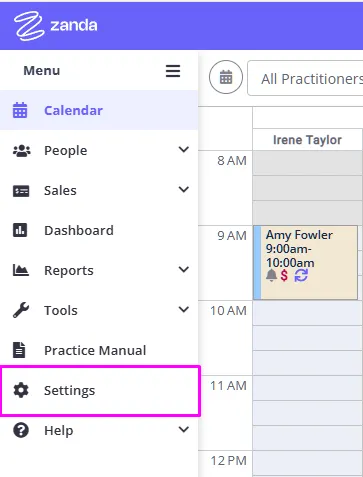The width and height of the screenshot is (363, 477).
Task: Expand the People submenu chevron
Action: (184, 149)
